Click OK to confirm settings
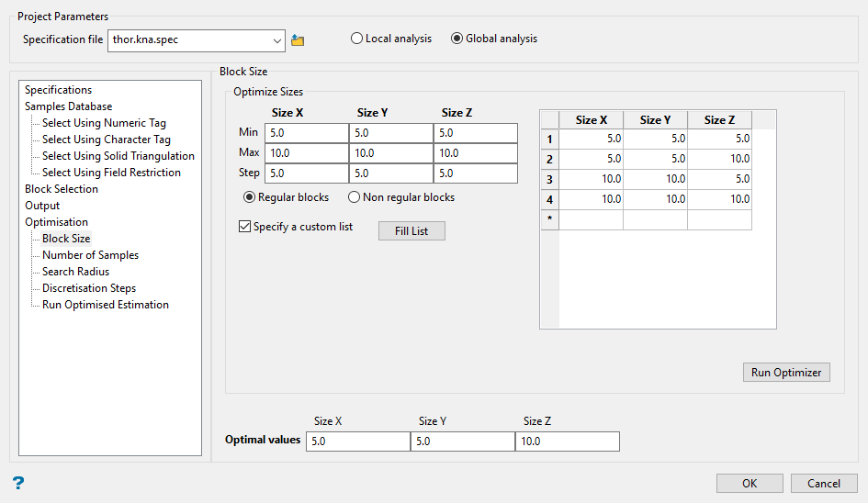Image resolution: width=868 pixels, height=503 pixels. (x=750, y=484)
